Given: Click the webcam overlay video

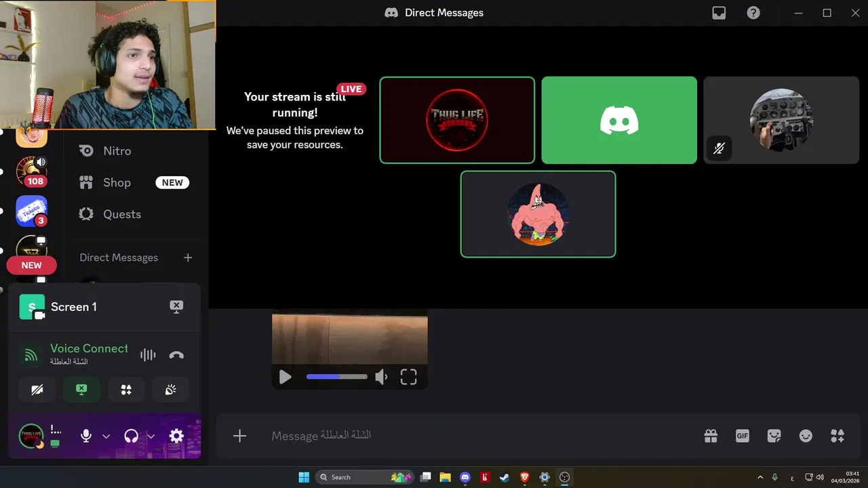Looking at the screenshot, I should coord(108,64).
